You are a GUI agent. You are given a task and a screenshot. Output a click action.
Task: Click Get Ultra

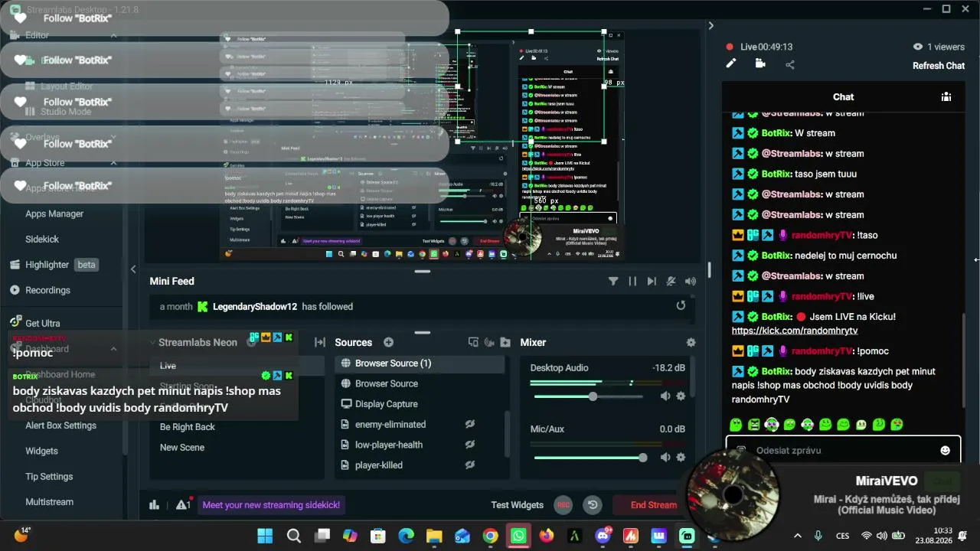pos(35,323)
